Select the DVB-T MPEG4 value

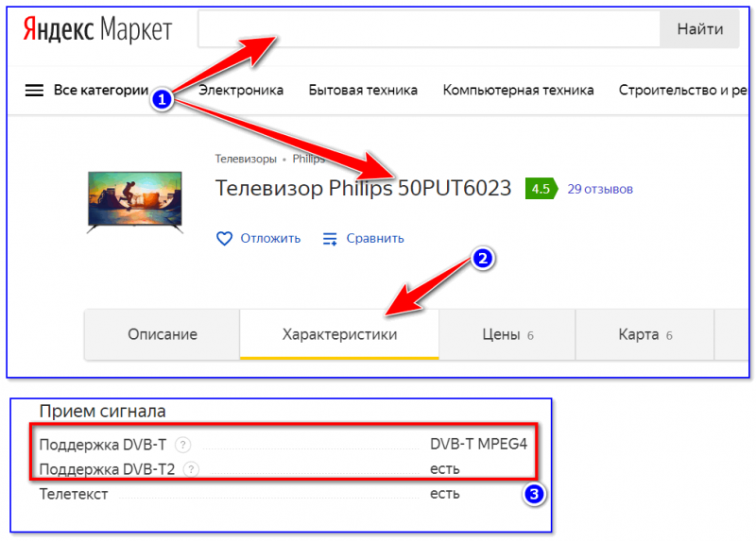479,444
